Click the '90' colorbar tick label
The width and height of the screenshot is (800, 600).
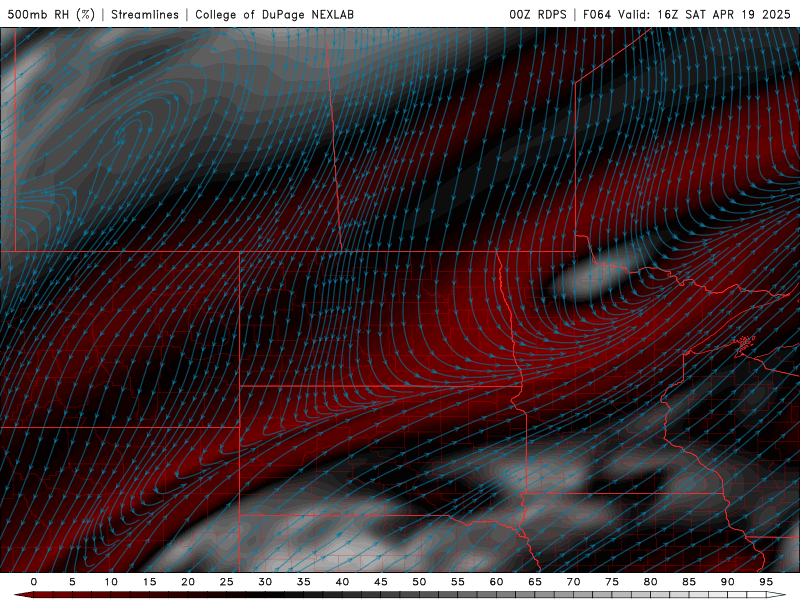tap(727, 582)
